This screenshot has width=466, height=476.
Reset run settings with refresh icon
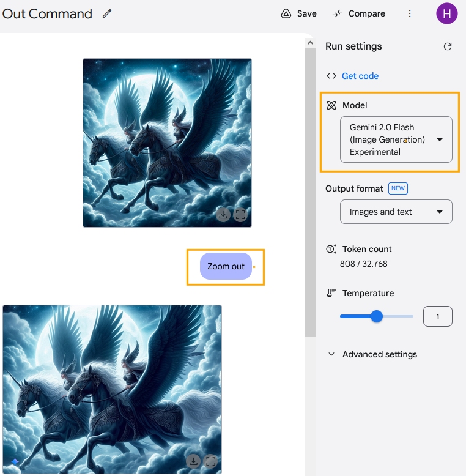point(448,46)
